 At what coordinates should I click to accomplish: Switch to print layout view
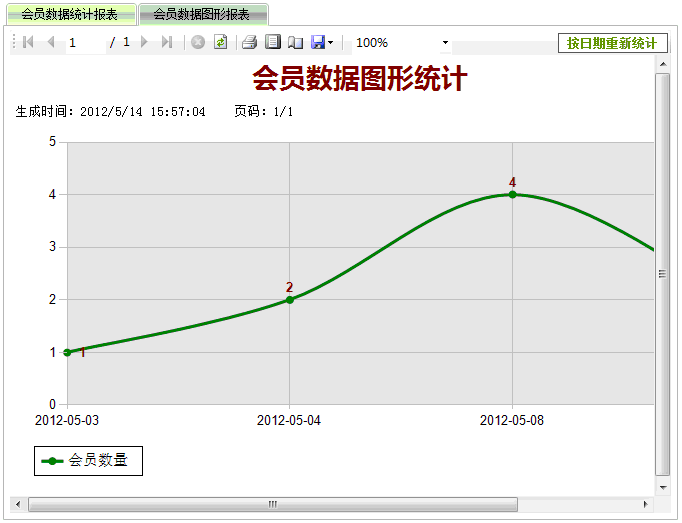pyautogui.click(x=272, y=43)
